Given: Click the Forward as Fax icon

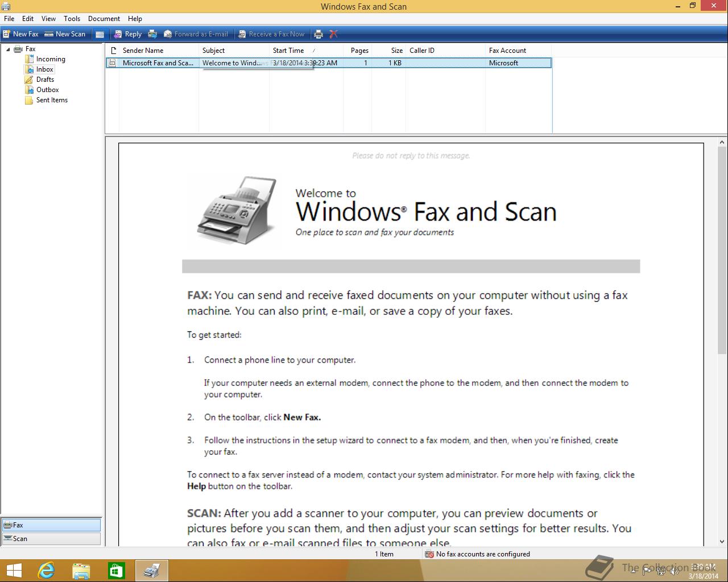Looking at the screenshot, I should [x=152, y=34].
